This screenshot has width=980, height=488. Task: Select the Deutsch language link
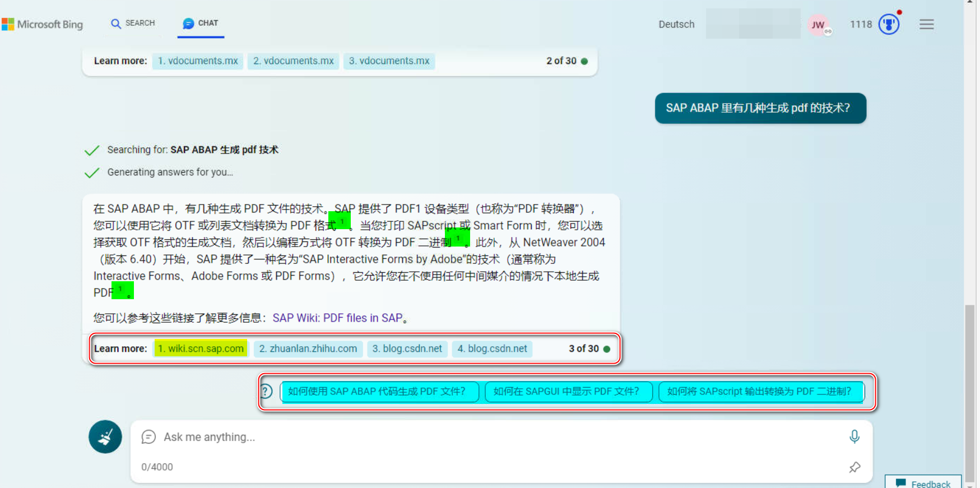(676, 24)
